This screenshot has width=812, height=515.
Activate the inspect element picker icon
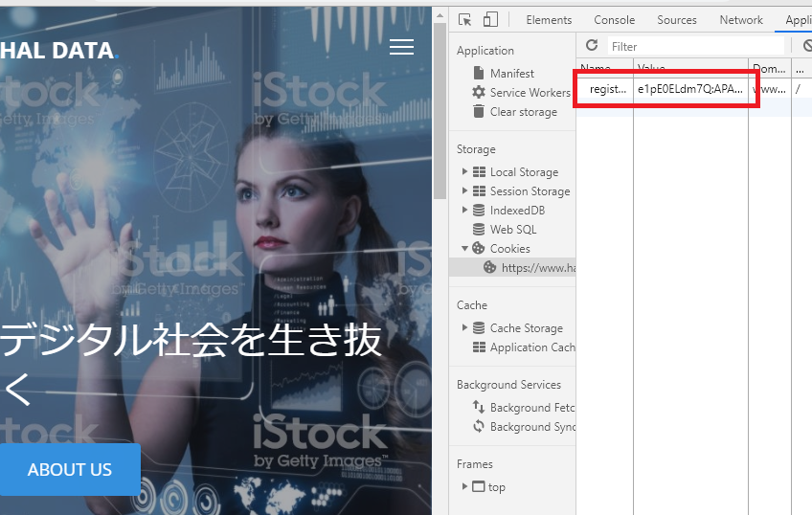pos(464,20)
